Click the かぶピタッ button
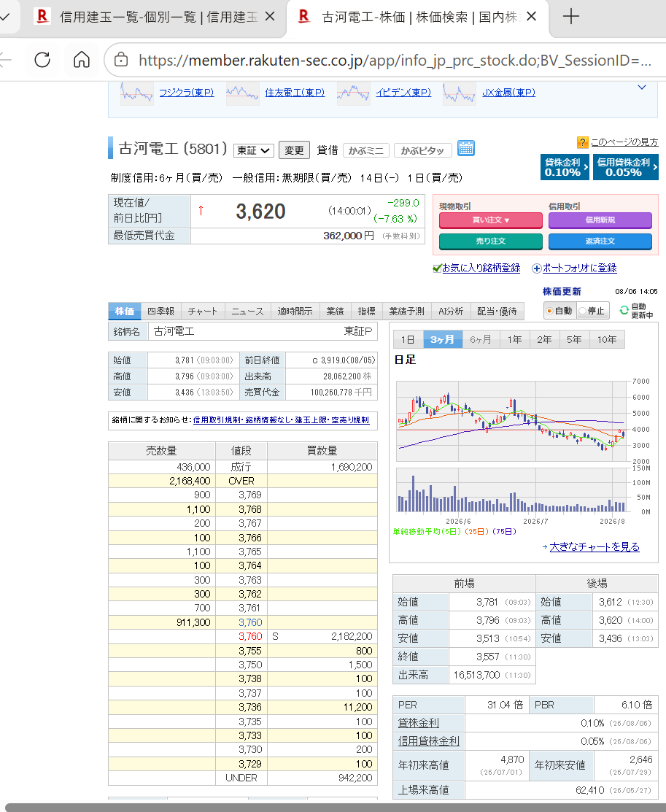Viewport: 666px width, 812px height. pyautogui.click(x=422, y=151)
